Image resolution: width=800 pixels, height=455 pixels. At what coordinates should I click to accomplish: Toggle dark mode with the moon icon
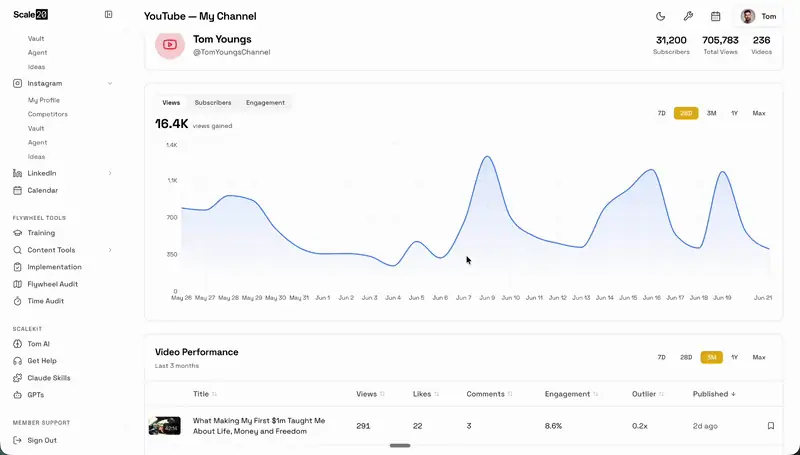[660, 16]
